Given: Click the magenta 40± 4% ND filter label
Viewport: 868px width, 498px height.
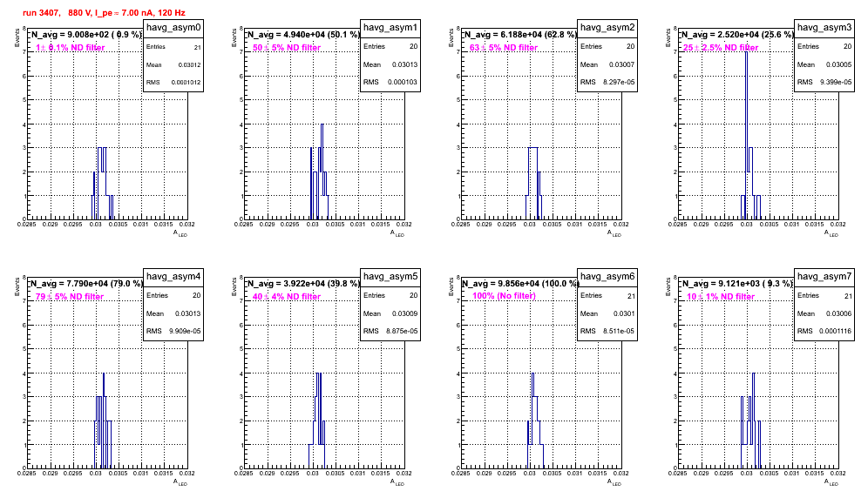Looking at the screenshot, I should pos(287,297).
